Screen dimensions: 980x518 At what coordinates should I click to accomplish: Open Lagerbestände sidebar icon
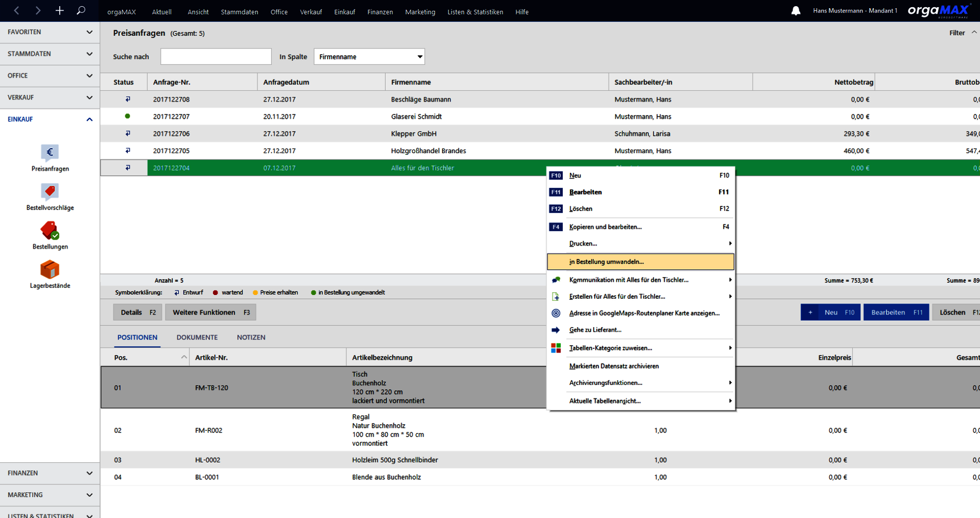click(50, 274)
